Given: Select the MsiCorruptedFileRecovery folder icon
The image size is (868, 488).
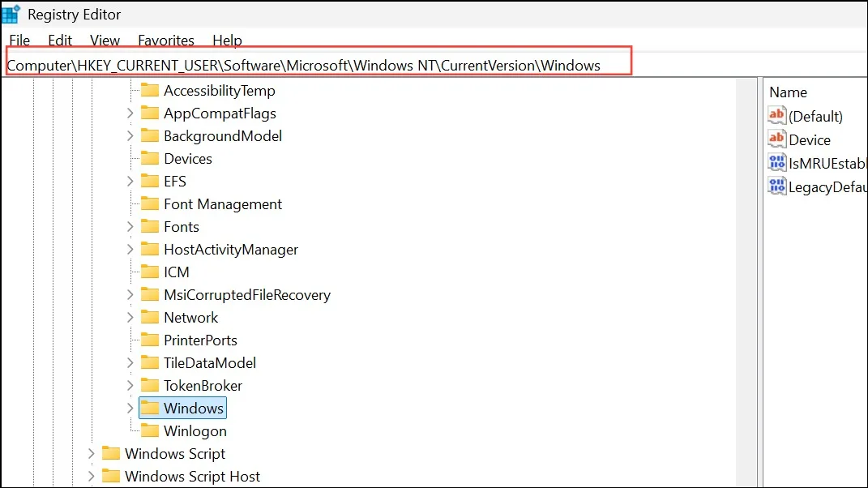Looking at the screenshot, I should point(149,294).
